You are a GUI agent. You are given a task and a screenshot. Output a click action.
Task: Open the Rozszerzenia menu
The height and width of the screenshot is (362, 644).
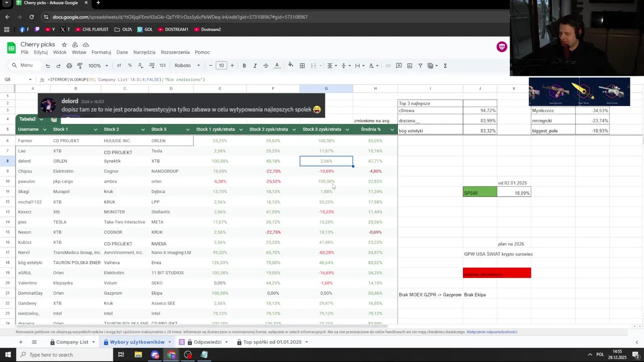pyautogui.click(x=175, y=52)
